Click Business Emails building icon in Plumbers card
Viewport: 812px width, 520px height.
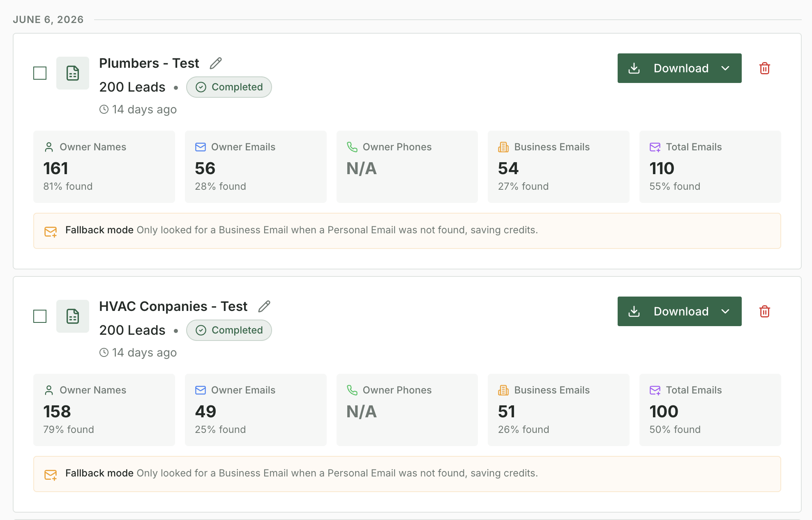point(503,147)
